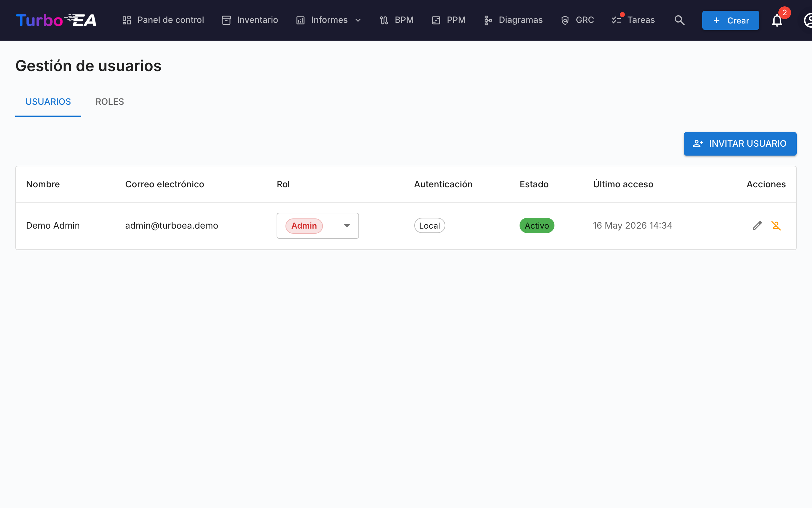Open the user account avatar

tap(808, 20)
